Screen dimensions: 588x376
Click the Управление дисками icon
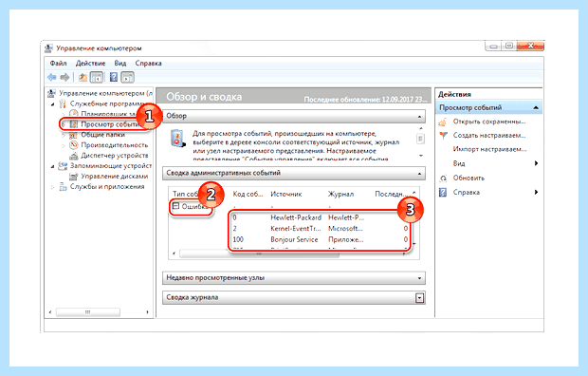point(74,177)
